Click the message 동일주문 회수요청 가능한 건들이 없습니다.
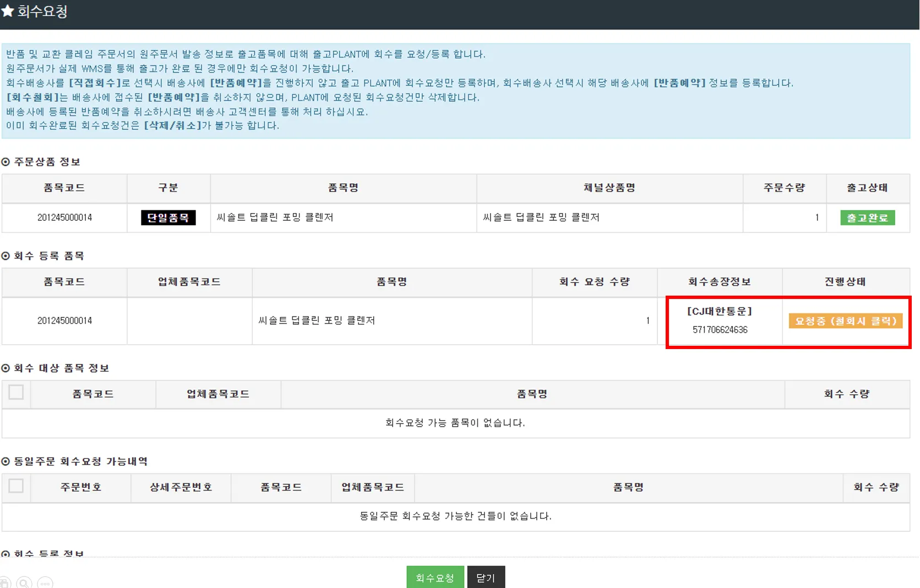Screen dimensions: 920x588 coord(455,516)
